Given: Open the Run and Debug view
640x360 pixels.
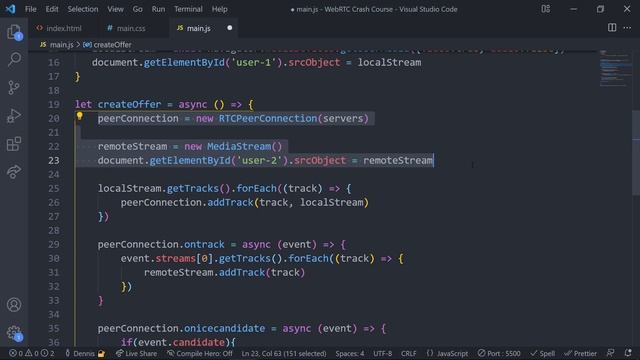Looking at the screenshot, I should tap(14, 116).
